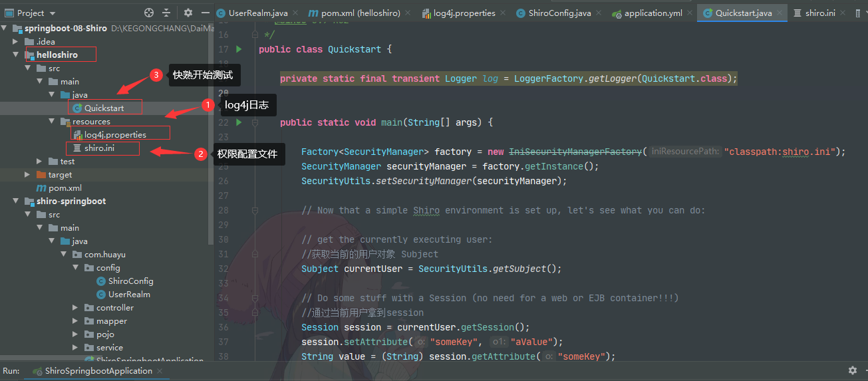The image size is (868, 381).
Task: Click the Project panel vertical scrollbar
Action: [212, 133]
